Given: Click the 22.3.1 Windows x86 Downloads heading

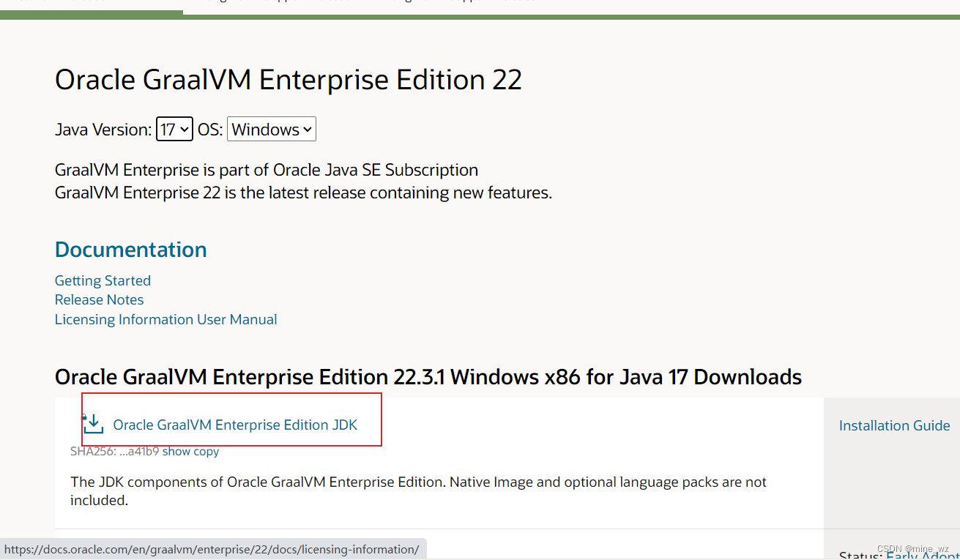Looking at the screenshot, I should pyautogui.click(x=428, y=377).
